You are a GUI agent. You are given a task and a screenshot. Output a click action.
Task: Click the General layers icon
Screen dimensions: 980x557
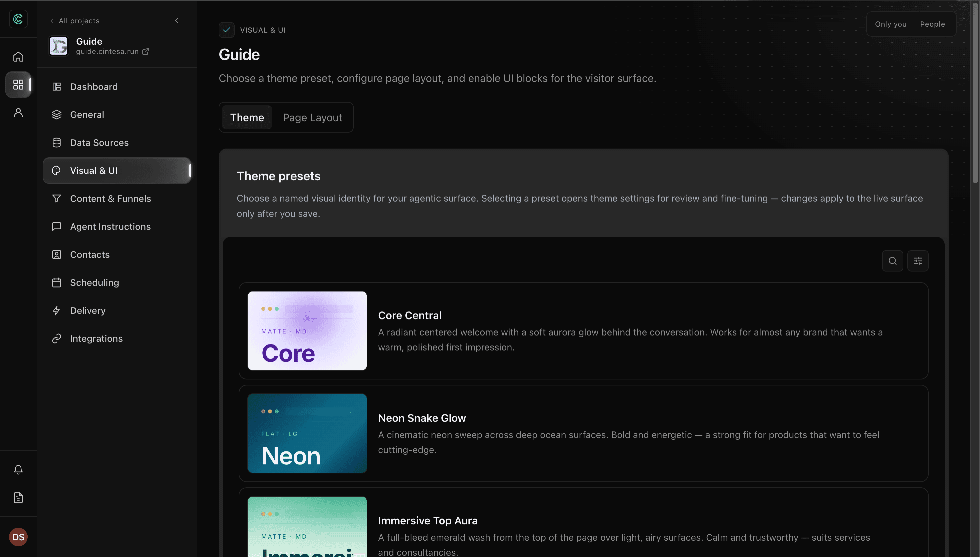pyautogui.click(x=57, y=114)
